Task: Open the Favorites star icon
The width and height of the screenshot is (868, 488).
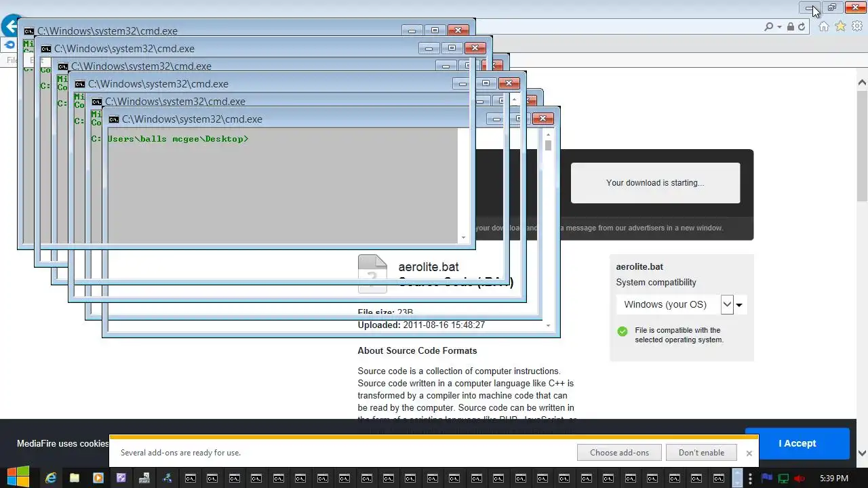Action: pyautogui.click(x=841, y=26)
